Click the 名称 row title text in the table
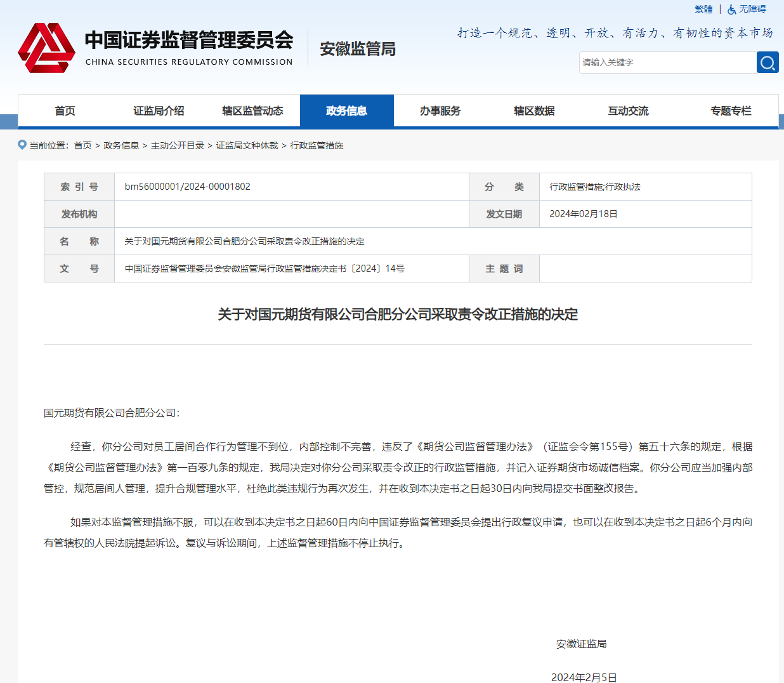This screenshot has height=683, width=784. [x=245, y=241]
